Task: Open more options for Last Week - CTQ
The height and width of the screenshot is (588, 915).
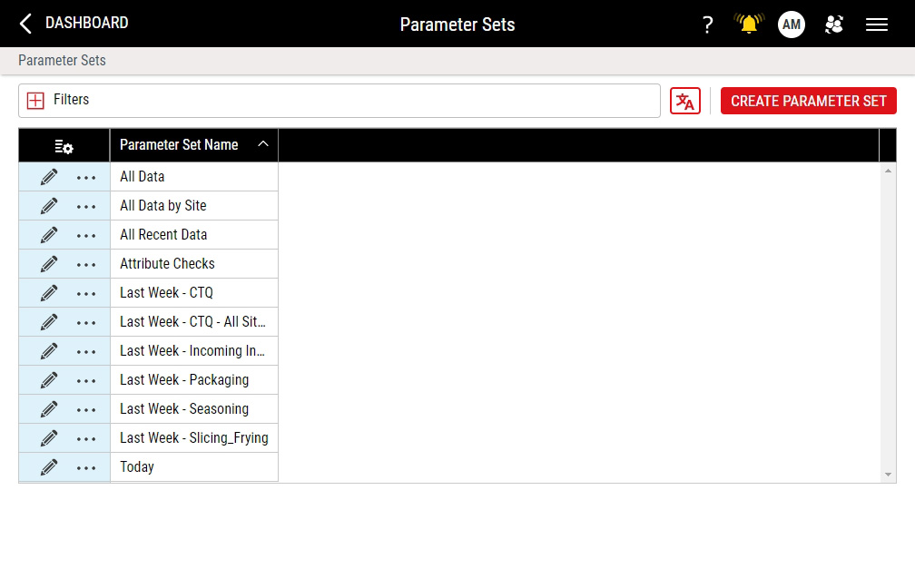Action: pyautogui.click(x=86, y=294)
